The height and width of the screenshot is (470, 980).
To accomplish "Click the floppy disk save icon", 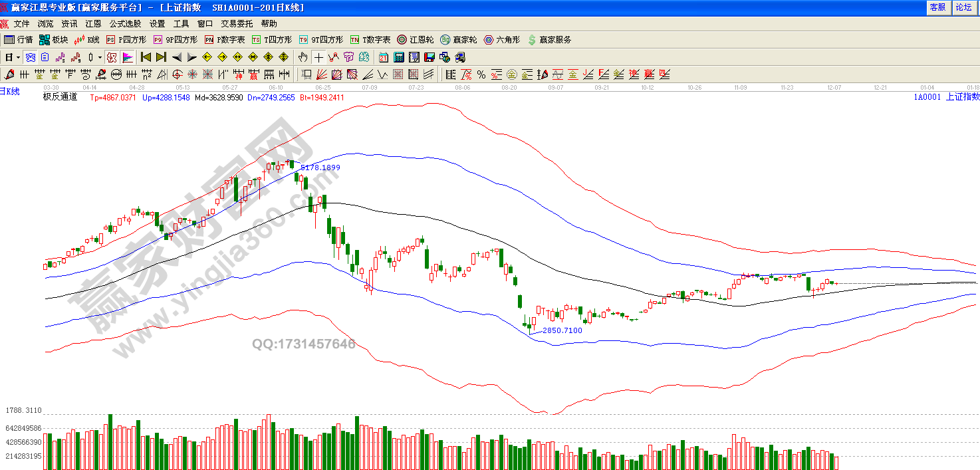I will tap(429, 57).
